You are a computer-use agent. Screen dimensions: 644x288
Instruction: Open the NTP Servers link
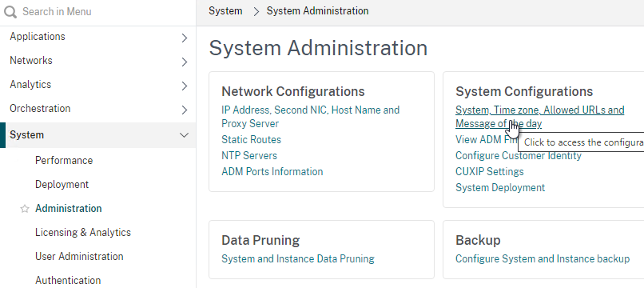point(249,155)
